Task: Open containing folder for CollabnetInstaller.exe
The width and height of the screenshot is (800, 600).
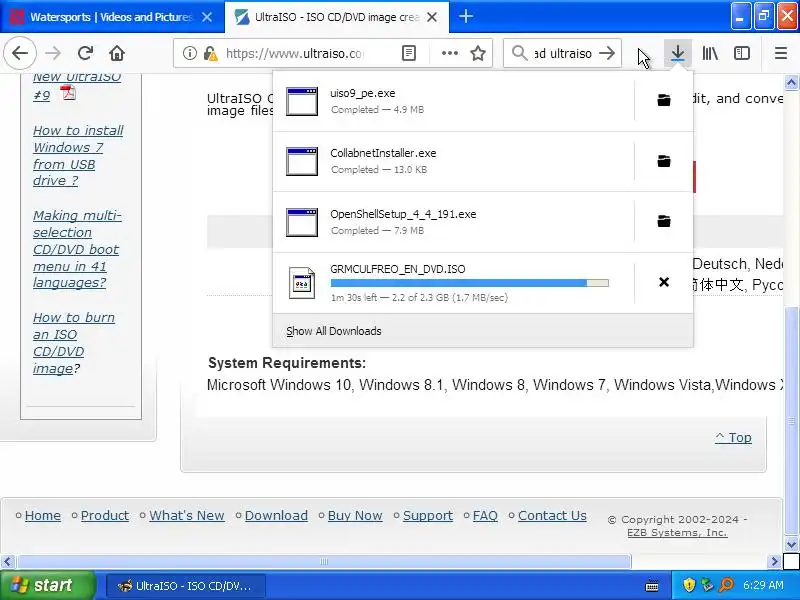Action: (x=664, y=161)
